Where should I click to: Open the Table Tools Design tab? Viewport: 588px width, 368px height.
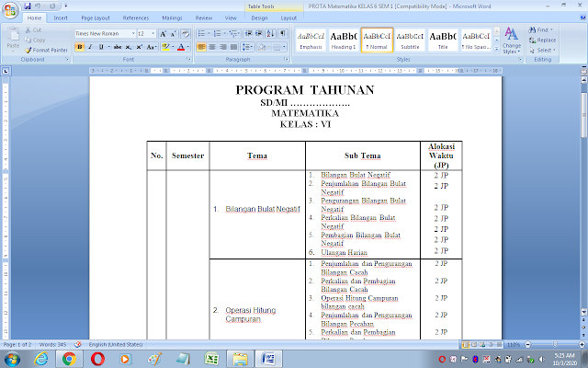coord(259,17)
